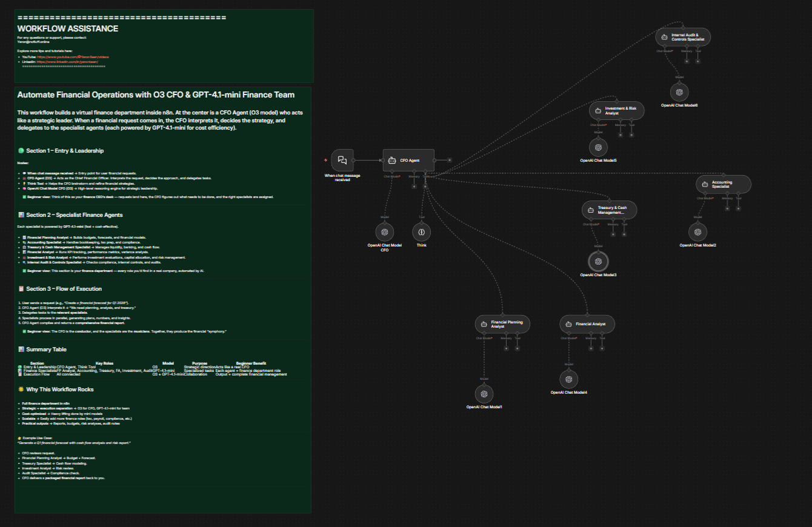Image resolution: width=812 pixels, height=527 pixels.
Task: Click the plus connector under CFO Agent Memory
Action: click(414, 186)
